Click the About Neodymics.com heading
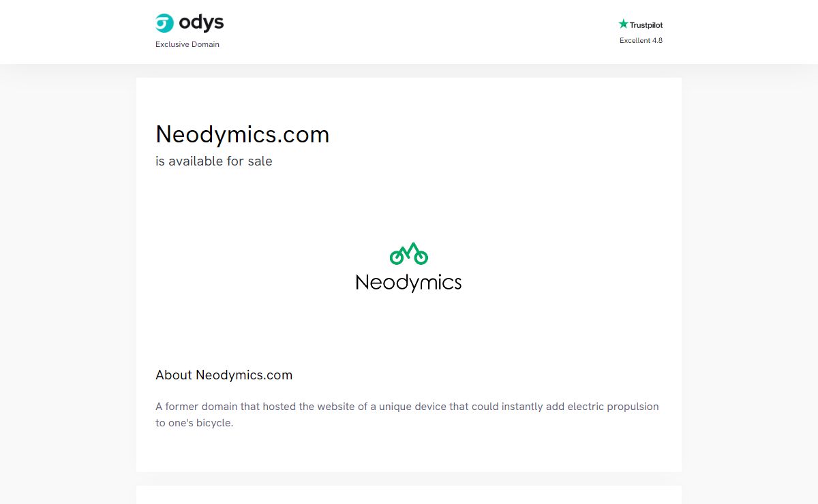 (224, 375)
